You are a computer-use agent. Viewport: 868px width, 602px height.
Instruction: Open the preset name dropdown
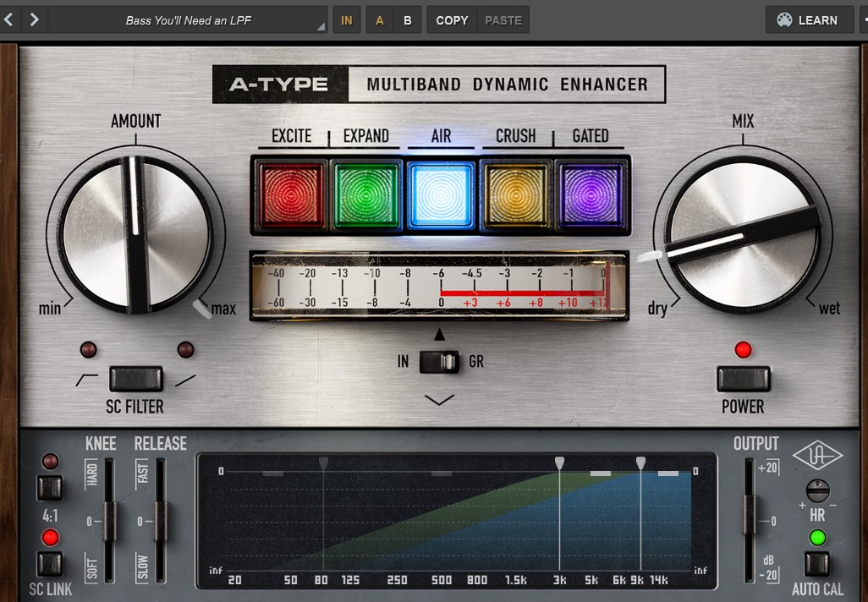[x=190, y=20]
